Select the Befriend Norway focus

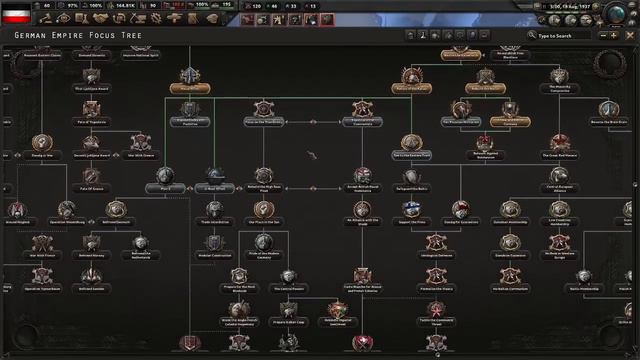click(91, 247)
